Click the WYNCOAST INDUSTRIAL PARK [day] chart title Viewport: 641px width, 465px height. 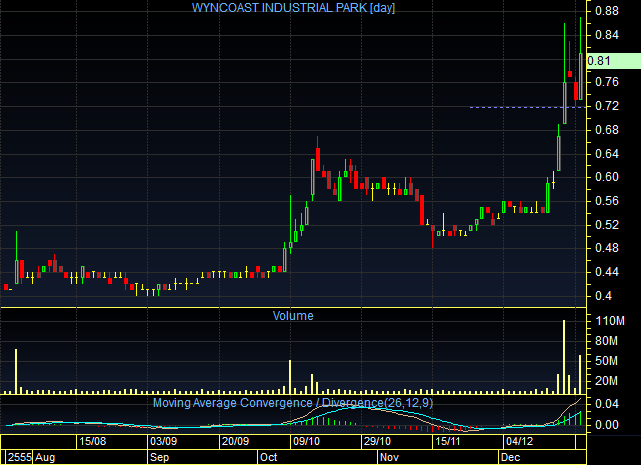click(293, 8)
